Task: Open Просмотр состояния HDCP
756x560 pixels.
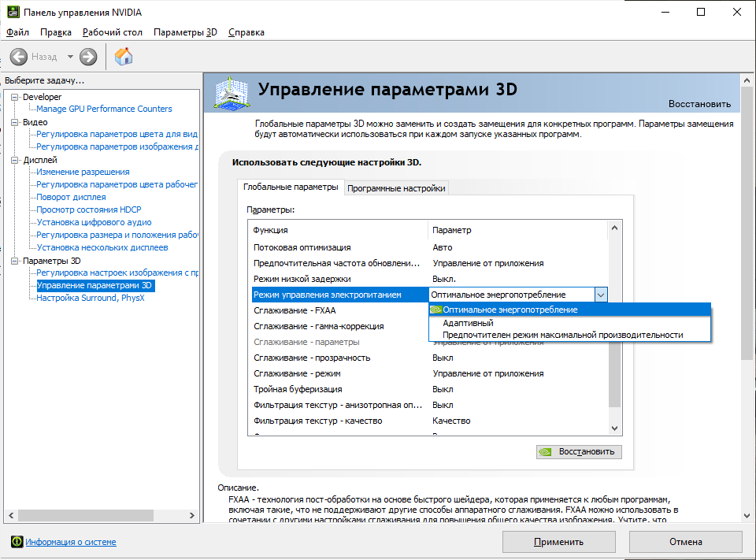Action: click(x=89, y=210)
